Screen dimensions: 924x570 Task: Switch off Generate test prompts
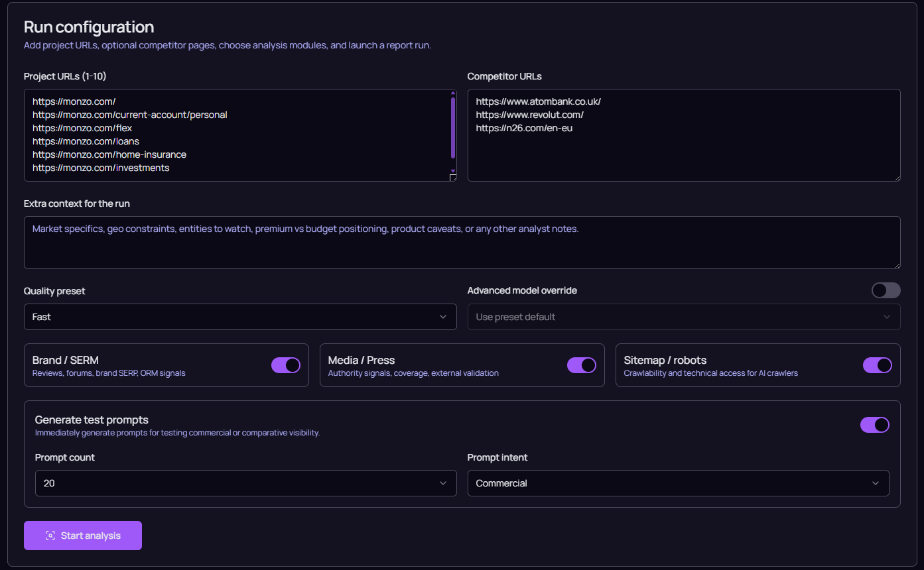click(874, 425)
